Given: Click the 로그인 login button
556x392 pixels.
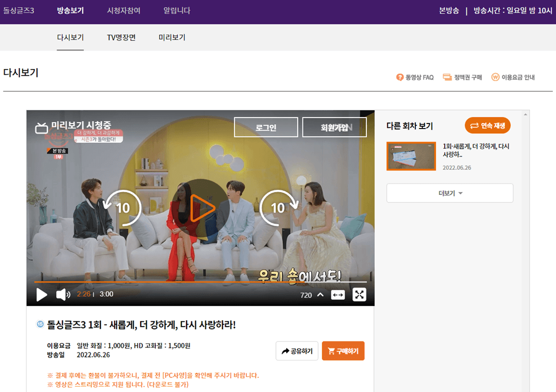Looking at the screenshot, I should pos(265,127).
